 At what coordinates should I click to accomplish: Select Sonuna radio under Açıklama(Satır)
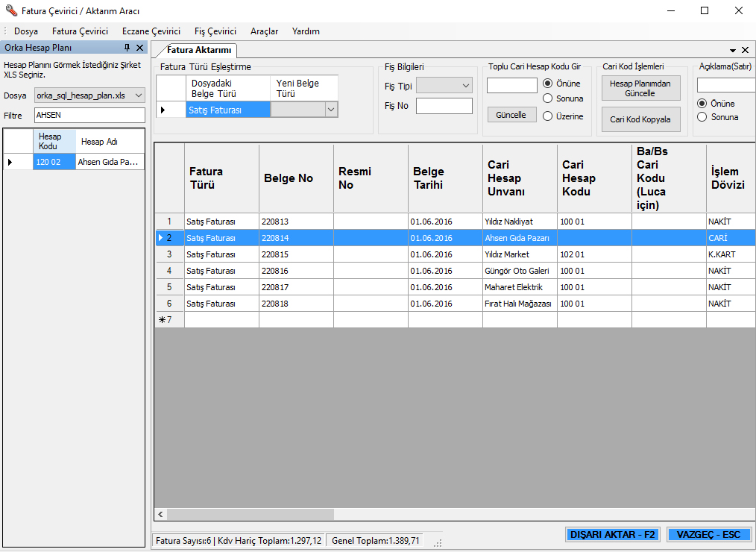(702, 117)
